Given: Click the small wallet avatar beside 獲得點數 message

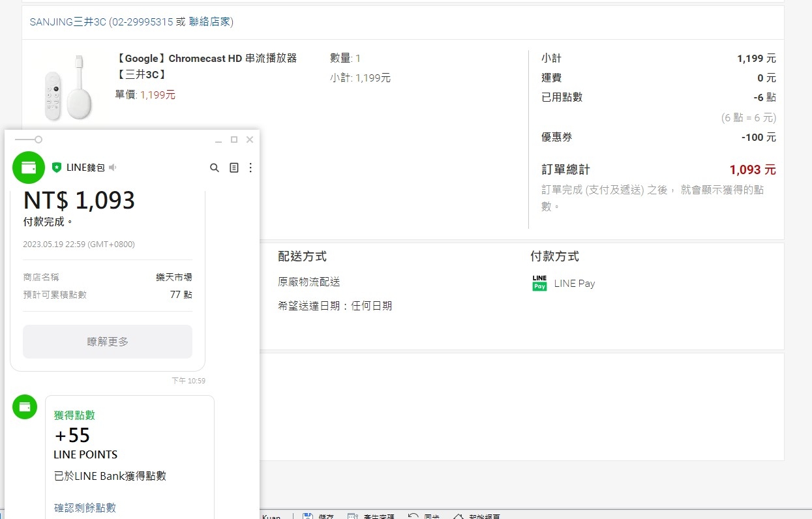Looking at the screenshot, I should 25,407.
